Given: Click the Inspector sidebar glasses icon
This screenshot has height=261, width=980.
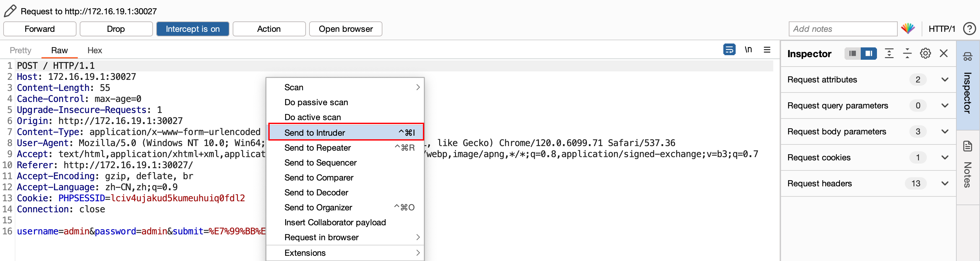Looking at the screenshot, I should (967, 57).
